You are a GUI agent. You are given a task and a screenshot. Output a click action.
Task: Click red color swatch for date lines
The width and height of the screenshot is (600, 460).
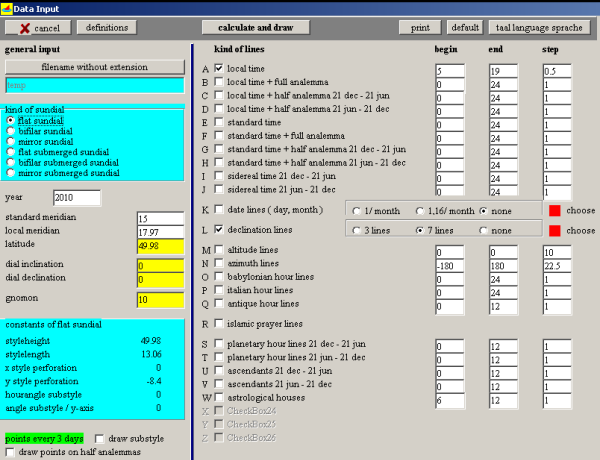(554, 210)
